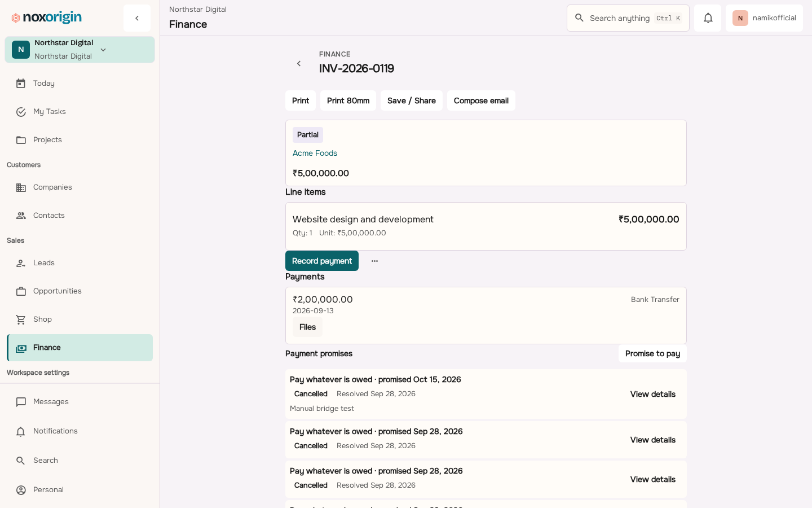
Task: Click the Companies building icon
Action: click(21, 187)
